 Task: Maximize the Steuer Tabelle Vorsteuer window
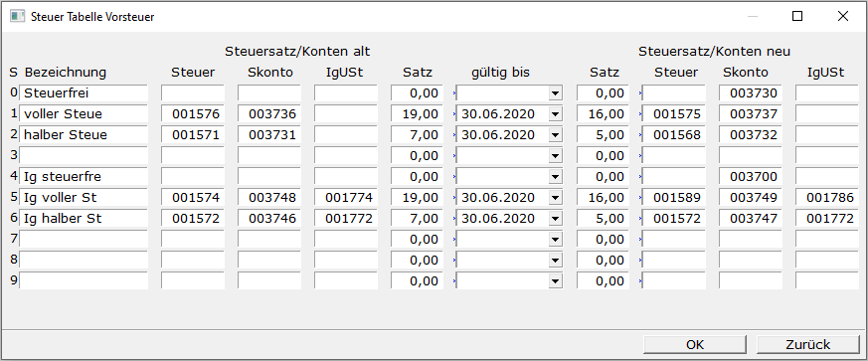tap(797, 16)
